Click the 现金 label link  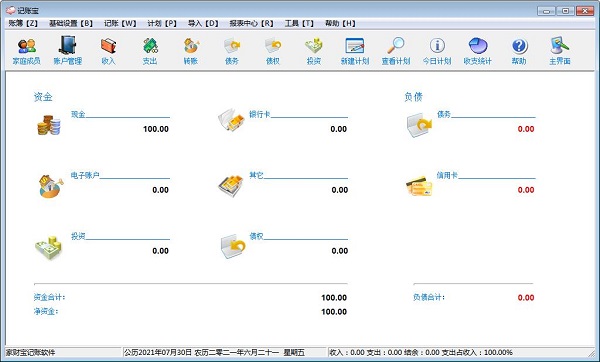click(x=78, y=114)
